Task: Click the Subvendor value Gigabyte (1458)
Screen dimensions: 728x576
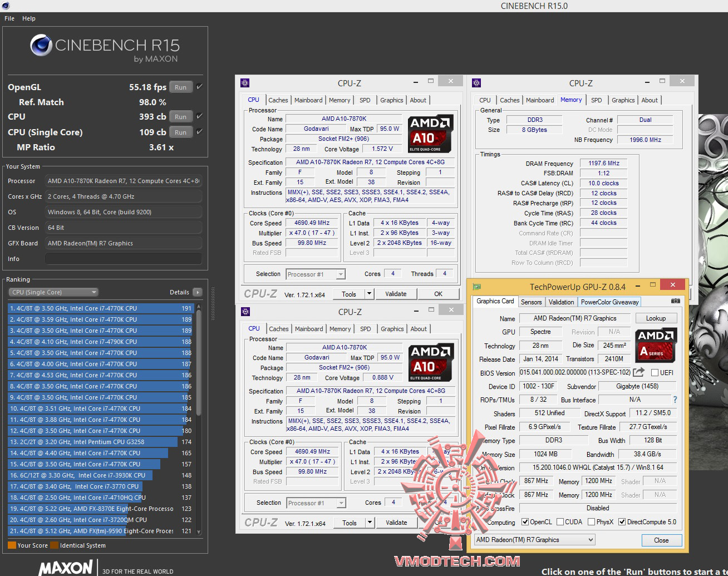Action: [637, 386]
